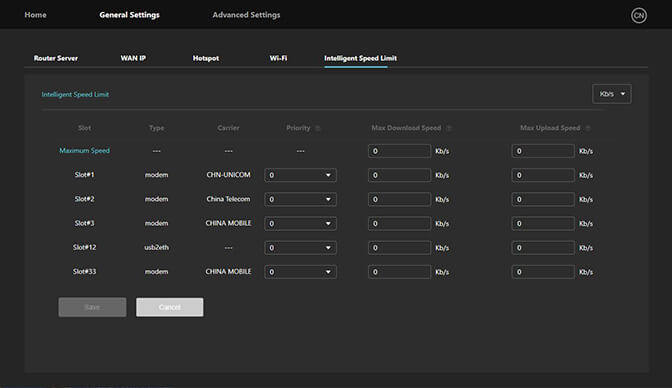Viewport: 672px width, 388px height.
Task: Select the Intelligent Speed Limit tab
Action: (360, 58)
